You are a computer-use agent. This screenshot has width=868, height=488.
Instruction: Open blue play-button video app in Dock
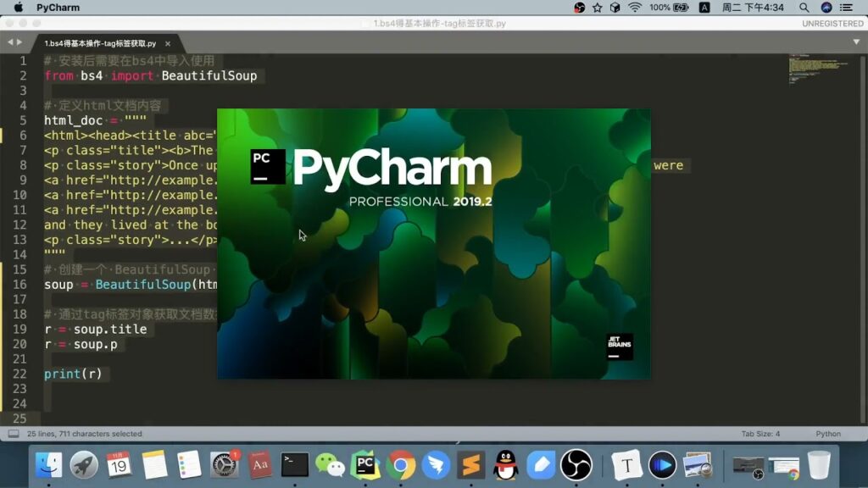662,465
